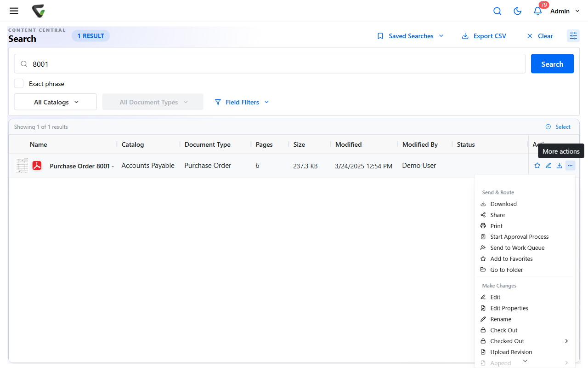Screen dimensions: 588x368
Task: Choose Download in the Send & Route menu
Action: coord(525,204)
